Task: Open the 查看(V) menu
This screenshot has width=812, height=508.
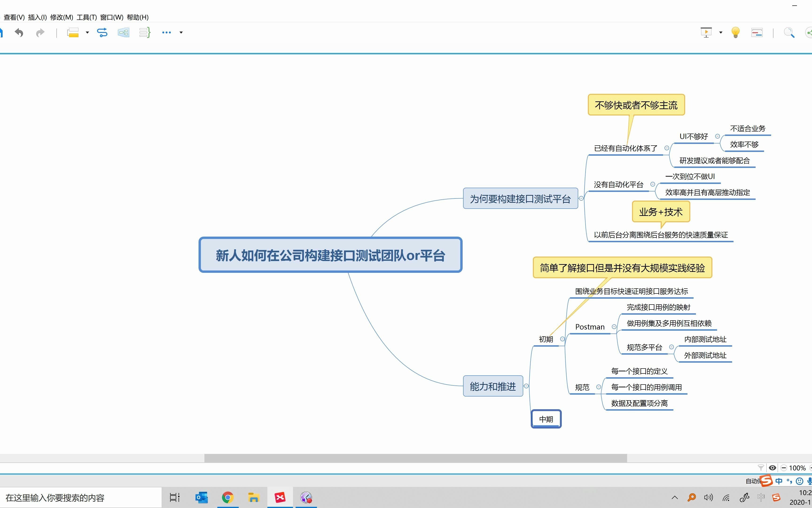Action: click(x=14, y=17)
